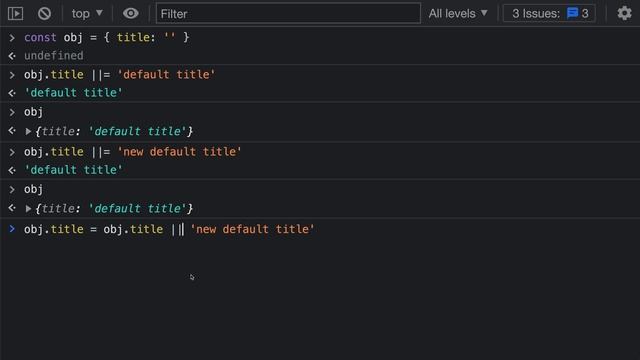Expand the second {title: 'default title'} object output
This screenshot has height=360, width=640.
pyautogui.click(x=28, y=209)
